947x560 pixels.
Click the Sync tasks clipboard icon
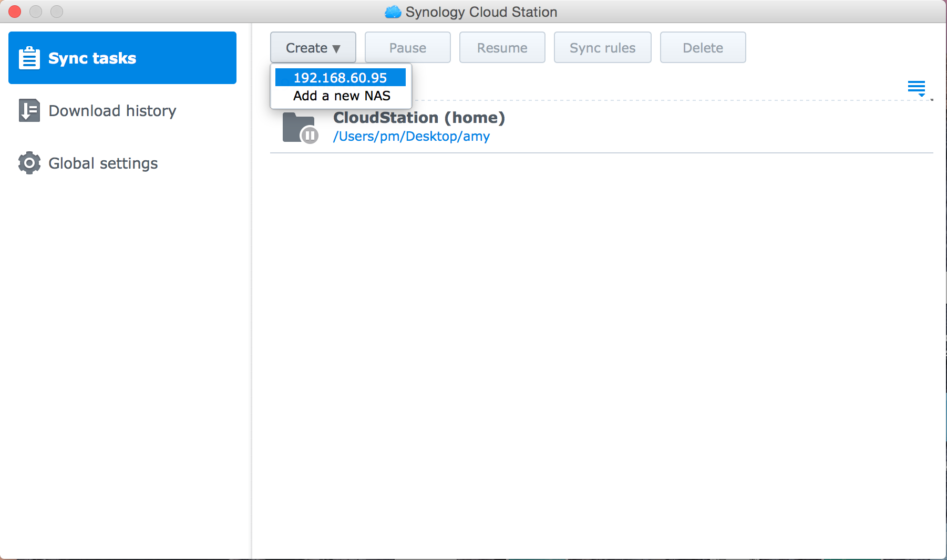click(x=29, y=58)
